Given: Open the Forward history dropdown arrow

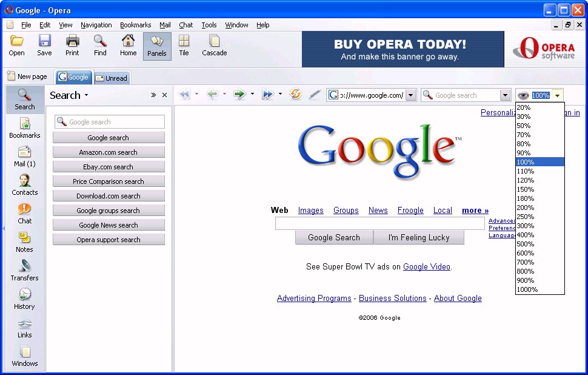Looking at the screenshot, I should tap(252, 94).
